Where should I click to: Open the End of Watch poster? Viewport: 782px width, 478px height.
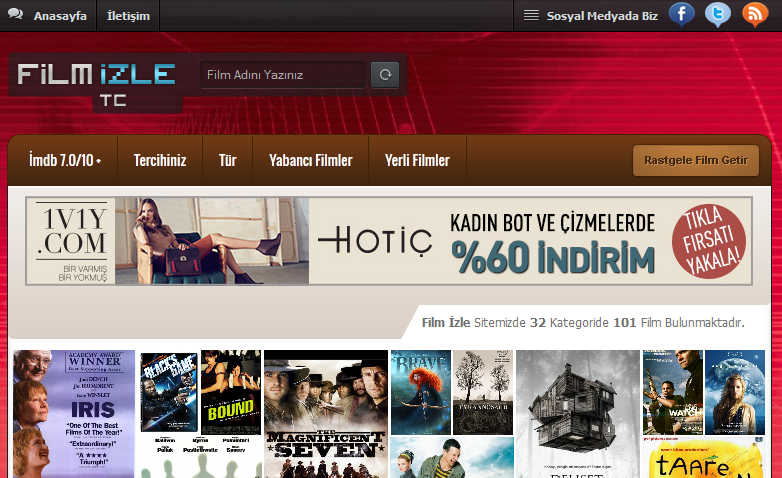pyautogui.click(x=673, y=392)
